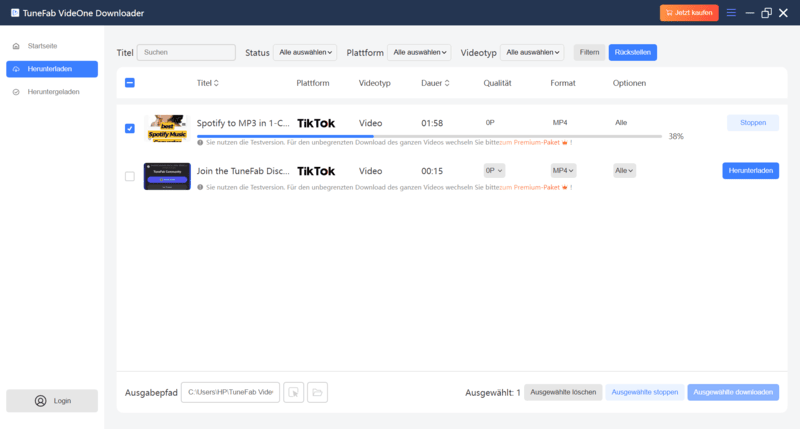Click the Titel search field
800x429 pixels.
pyautogui.click(x=186, y=53)
